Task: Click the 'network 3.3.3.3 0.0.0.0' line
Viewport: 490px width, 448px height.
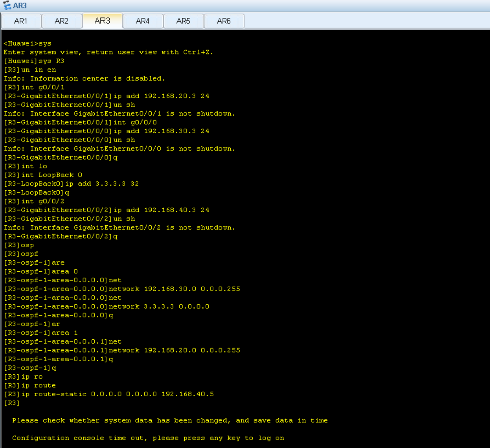Action: pyautogui.click(x=107, y=306)
